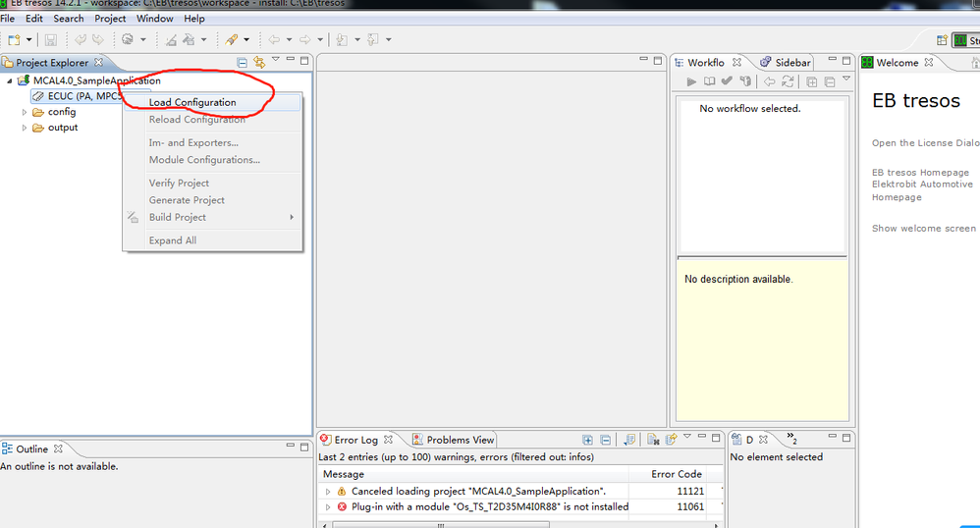The image size is (980, 528).
Task: Click the EB tresos Homepage link
Action: [920, 173]
